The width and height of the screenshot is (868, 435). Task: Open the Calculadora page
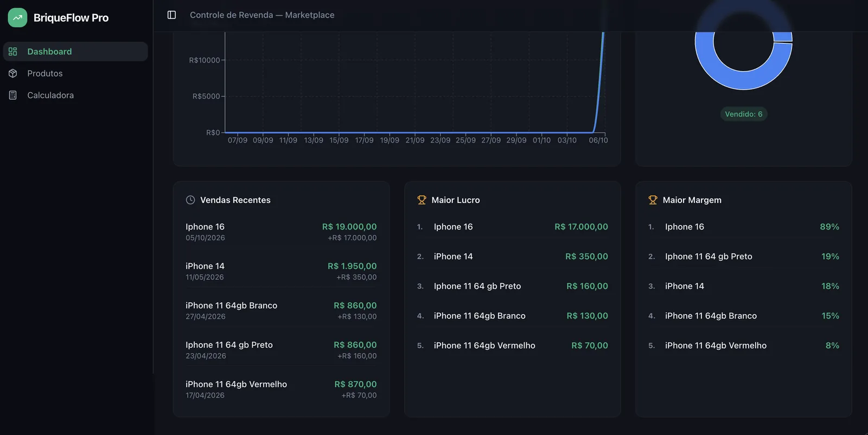(x=75, y=95)
